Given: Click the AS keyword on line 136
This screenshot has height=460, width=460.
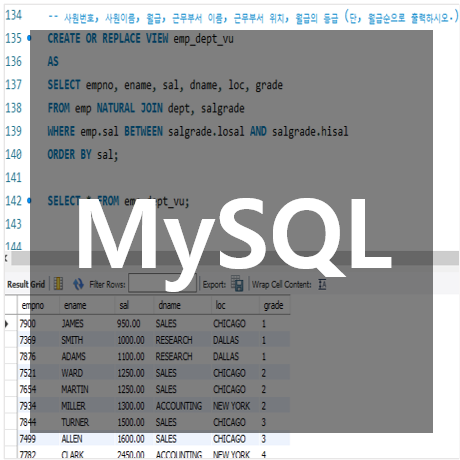Looking at the screenshot, I should click(53, 61).
